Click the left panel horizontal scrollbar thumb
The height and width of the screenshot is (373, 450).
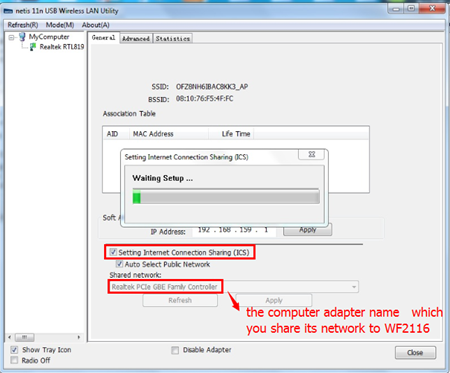coord(24,337)
